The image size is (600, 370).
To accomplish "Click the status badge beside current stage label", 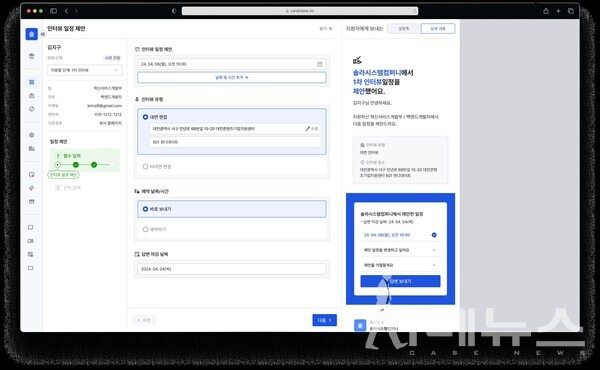I will pyautogui.click(x=112, y=58).
